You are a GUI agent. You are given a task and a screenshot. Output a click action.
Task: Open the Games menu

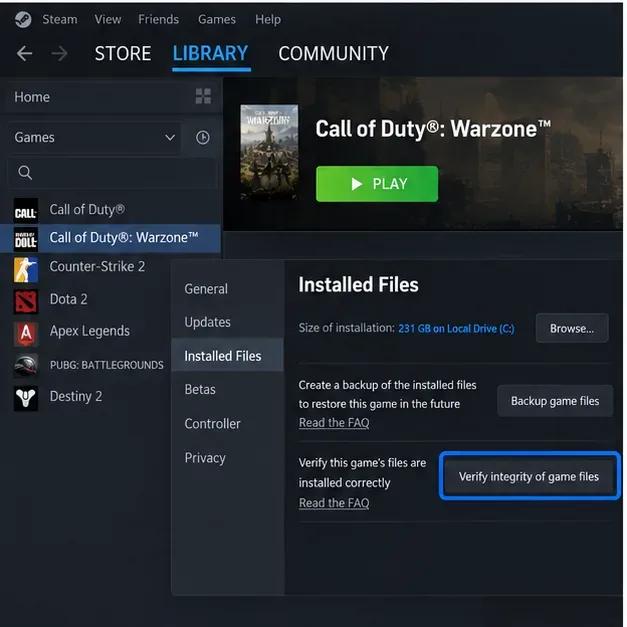217,19
